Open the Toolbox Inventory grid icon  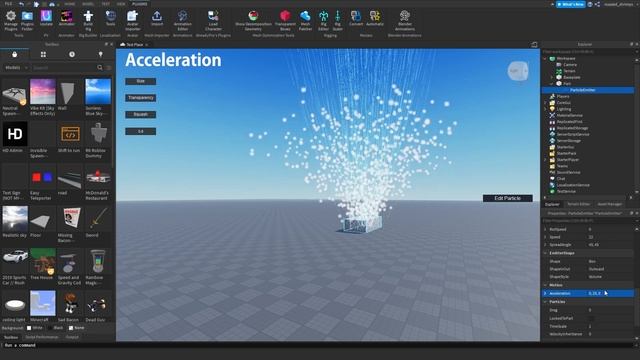pyautogui.click(x=43, y=54)
